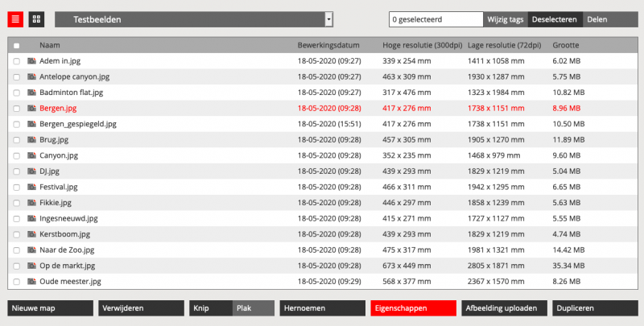This screenshot has width=644, height=326.
Task: Switch to list view icon
Action: click(15, 19)
